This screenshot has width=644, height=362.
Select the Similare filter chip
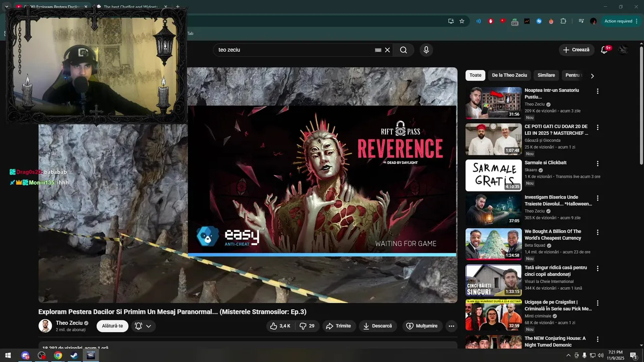546,75
